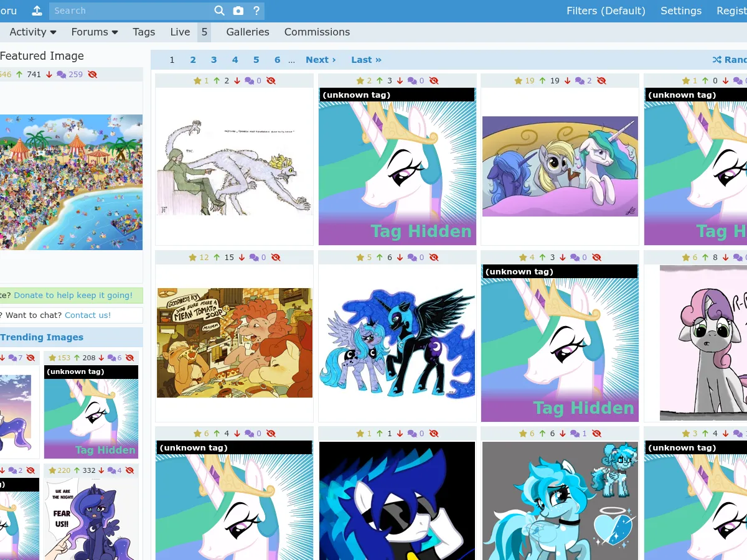Image resolution: width=747 pixels, height=560 pixels.
Task: Expand the Forums dropdown menu
Action: click(x=95, y=32)
